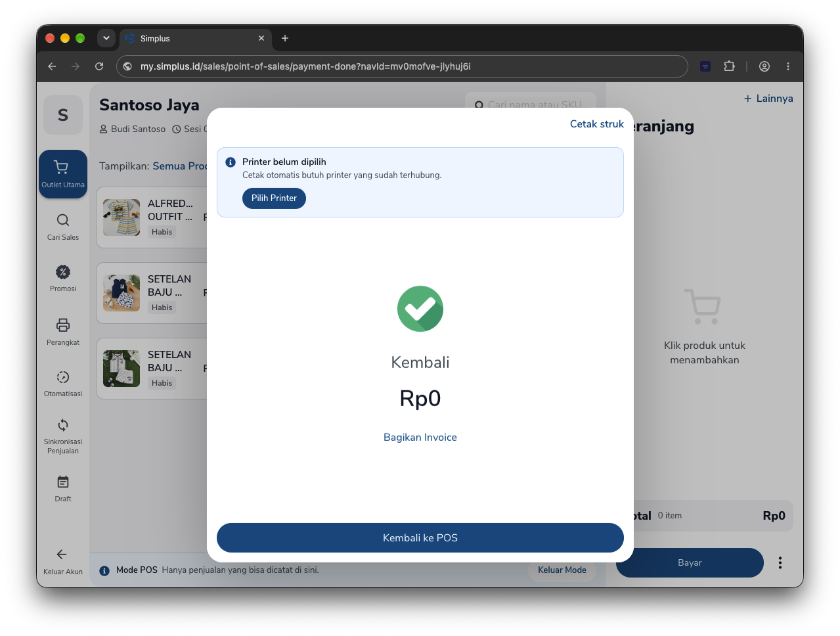840x636 pixels.
Task: Open Draft icon in sidebar
Action: point(63,482)
